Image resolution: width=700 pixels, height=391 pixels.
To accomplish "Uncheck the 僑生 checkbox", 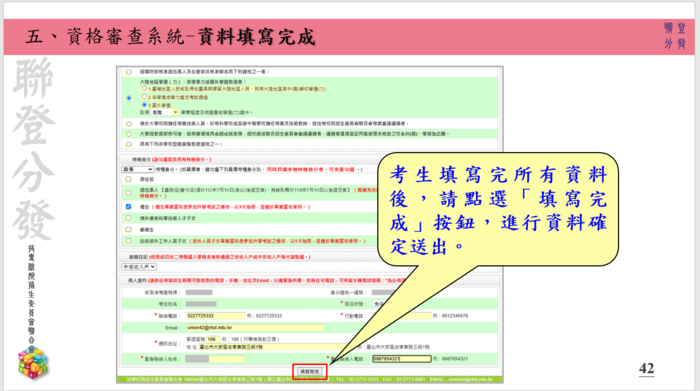I will tap(129, 207).
